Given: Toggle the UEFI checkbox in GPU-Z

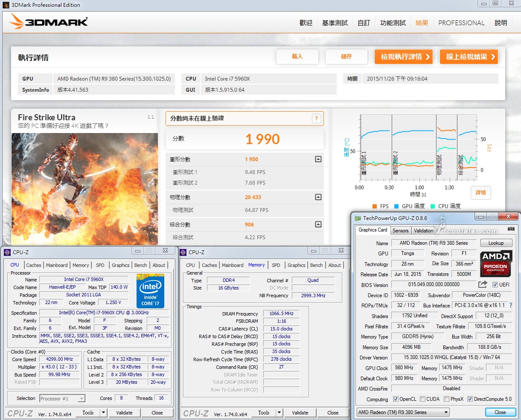Looking at the screenshot, I should click(495, 284).
